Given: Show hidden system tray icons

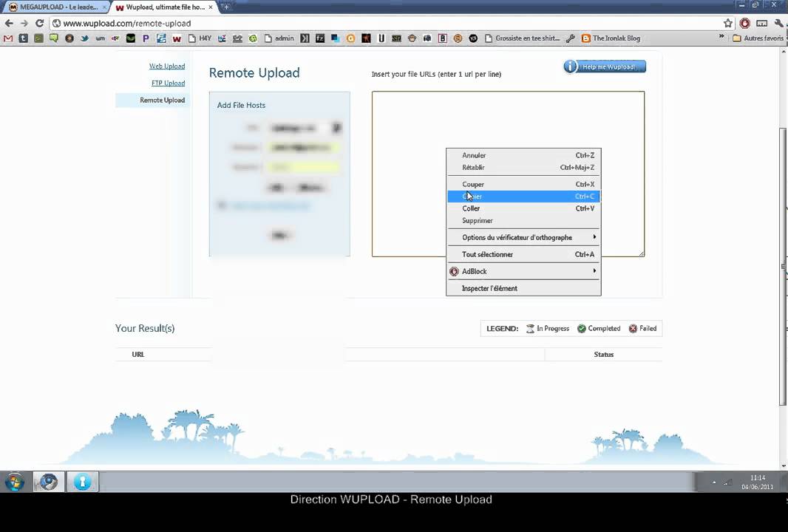Looking at the screenshot, I should click(x=713, y=482).
